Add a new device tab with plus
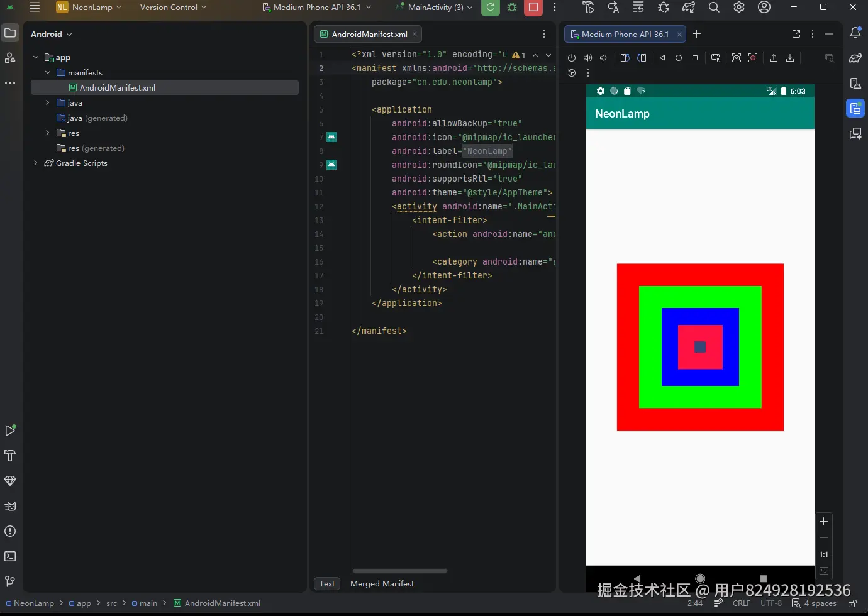This screenshot has width=868, height=616. tap(696, 34)
